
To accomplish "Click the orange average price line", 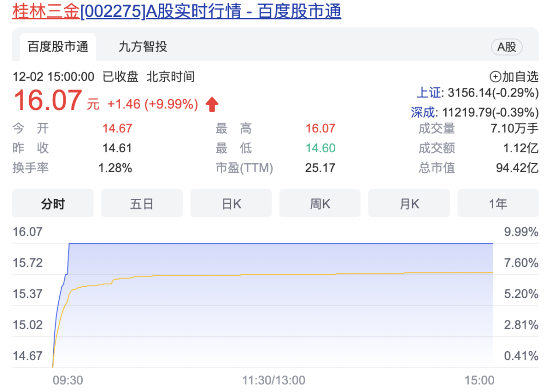I will click(281, 275).
